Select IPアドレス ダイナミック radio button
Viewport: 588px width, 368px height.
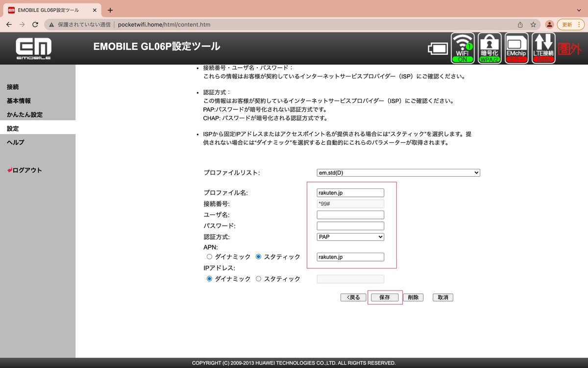(x=209, y=279)
